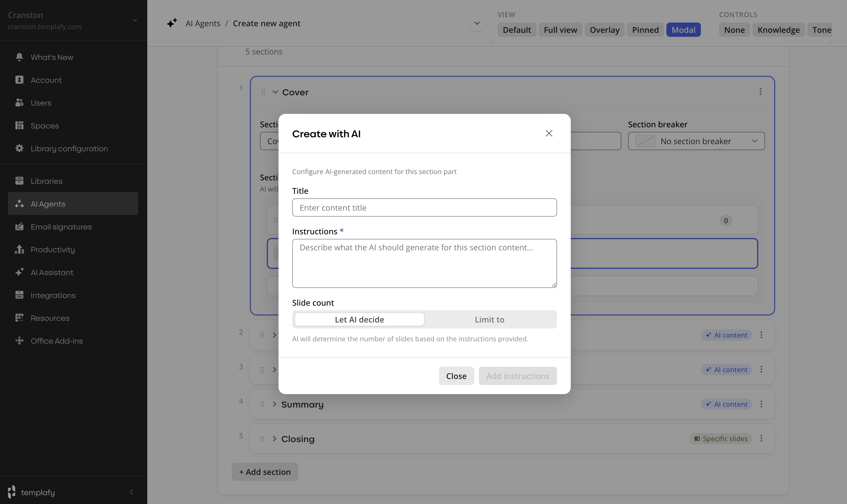Open the Resources grid icon
Image resolution: width=847 pixels, height=504 pixels.
(19, 318)
